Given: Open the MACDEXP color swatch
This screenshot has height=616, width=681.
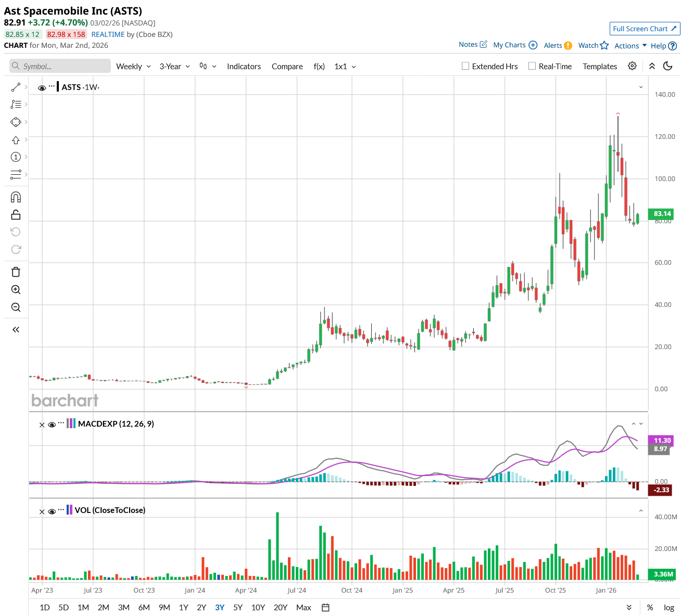Looking at the screenshot, I should click(x=71, y=423).
